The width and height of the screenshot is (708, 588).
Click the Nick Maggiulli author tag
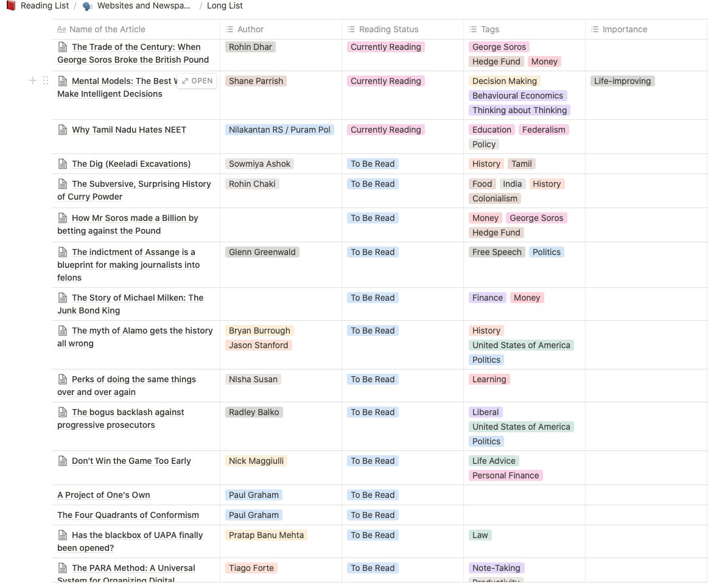[x=256, y=461]
